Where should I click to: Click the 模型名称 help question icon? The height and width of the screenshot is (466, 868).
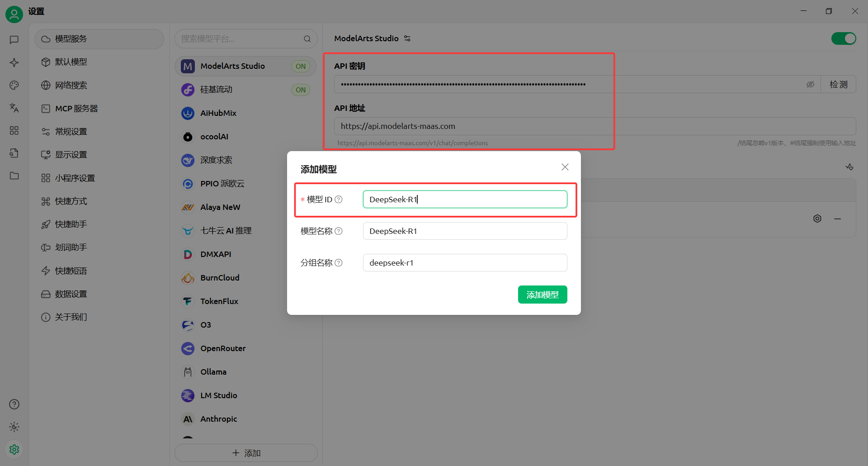[x=339, y=231]
